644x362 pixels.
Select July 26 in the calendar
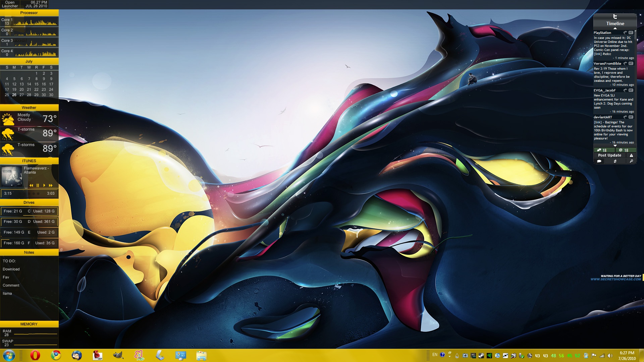(x=14, y=95)
